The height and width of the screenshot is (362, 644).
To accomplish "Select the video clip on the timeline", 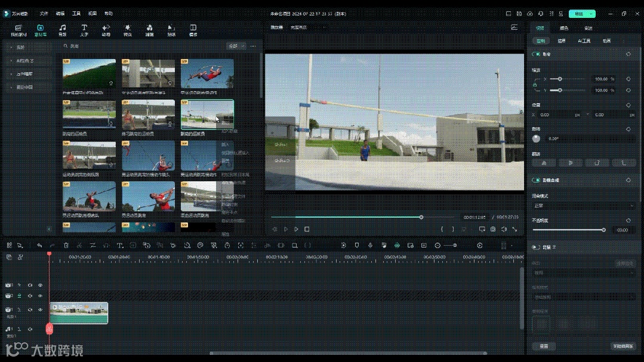I will click(x=79, y=313).
